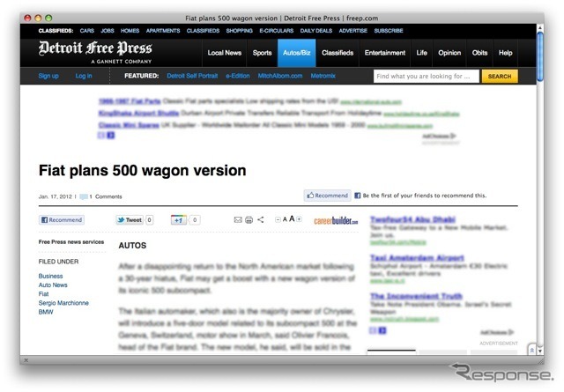
Task: Open the Sports tab
Action: [263, 53]
